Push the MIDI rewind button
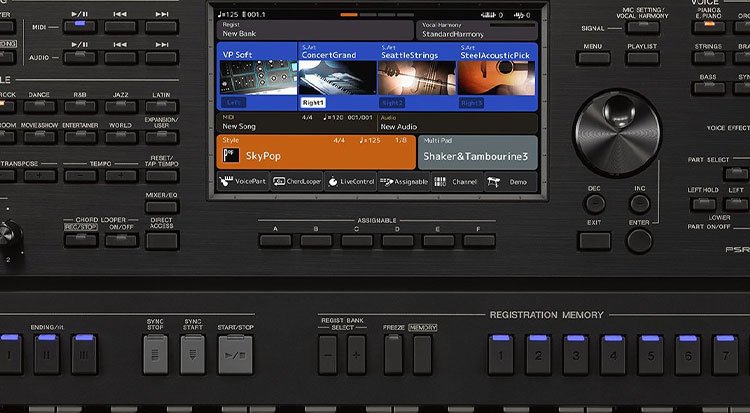Viewport: 750px width, 413px height. coord(121,27)
